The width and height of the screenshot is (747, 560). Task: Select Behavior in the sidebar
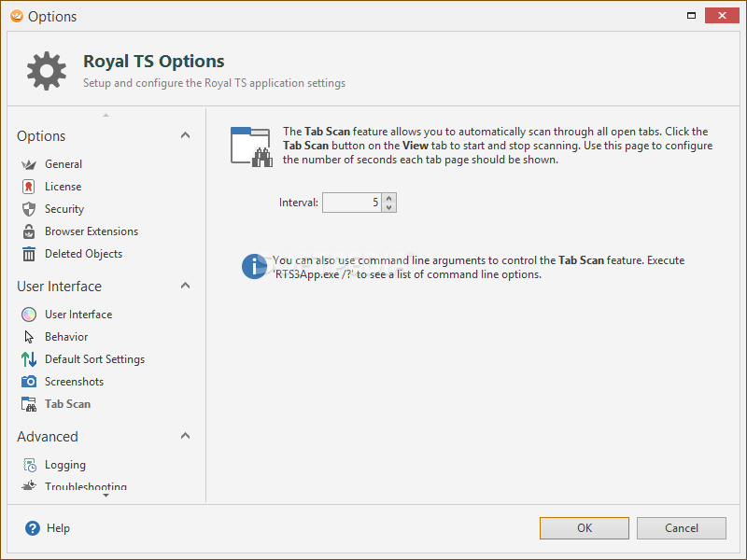[66, 337]
